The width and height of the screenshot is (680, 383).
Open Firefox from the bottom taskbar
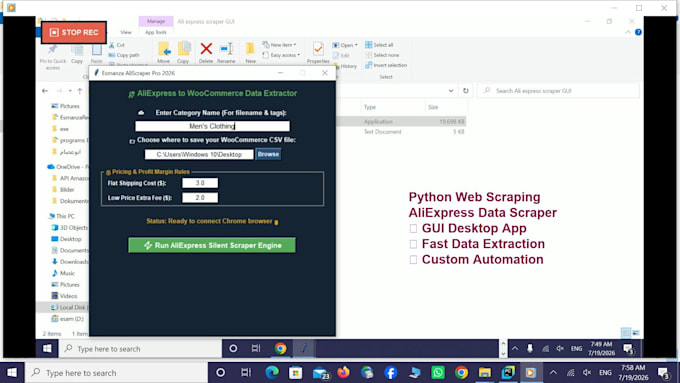(x=343, y=373)
